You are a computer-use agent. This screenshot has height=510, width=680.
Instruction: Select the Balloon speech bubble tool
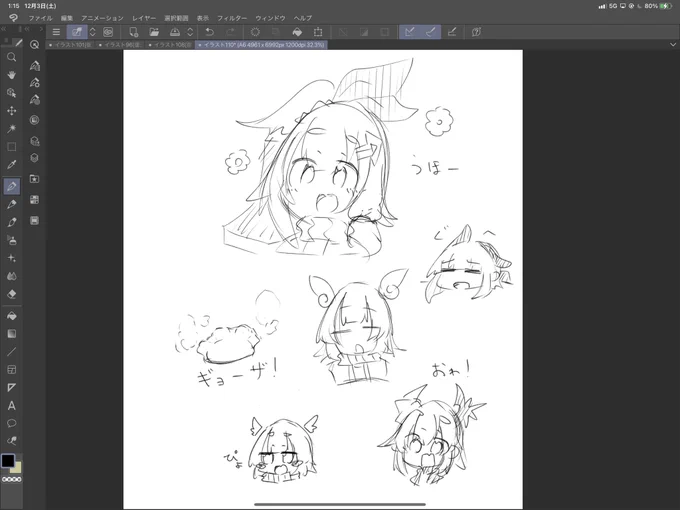pos(12,423)
